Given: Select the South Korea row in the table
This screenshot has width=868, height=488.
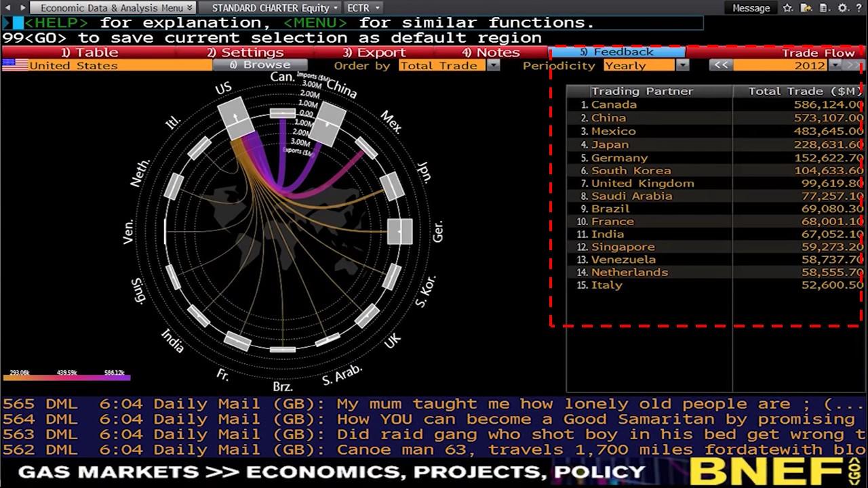Looking at the screenshot, I should pos(715,170).
